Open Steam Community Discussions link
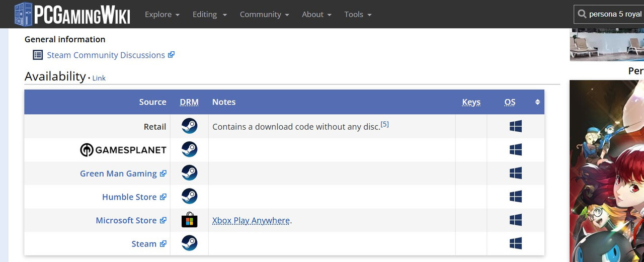The width and height of the screenshot is (644, 262). pyautogui.click(x=106, y=55)
